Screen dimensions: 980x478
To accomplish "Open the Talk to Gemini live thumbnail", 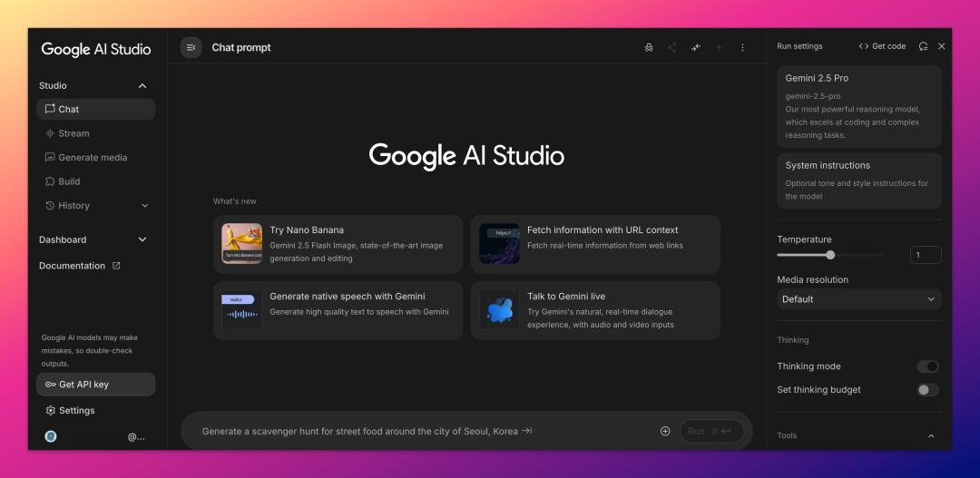I will click(499, 310).
